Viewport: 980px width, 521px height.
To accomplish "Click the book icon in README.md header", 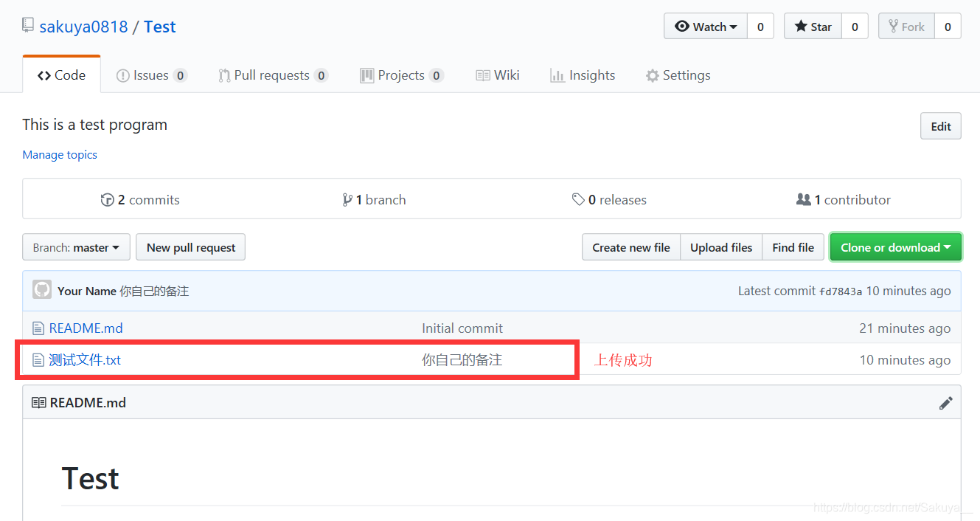I will click(x=38, y=403).
